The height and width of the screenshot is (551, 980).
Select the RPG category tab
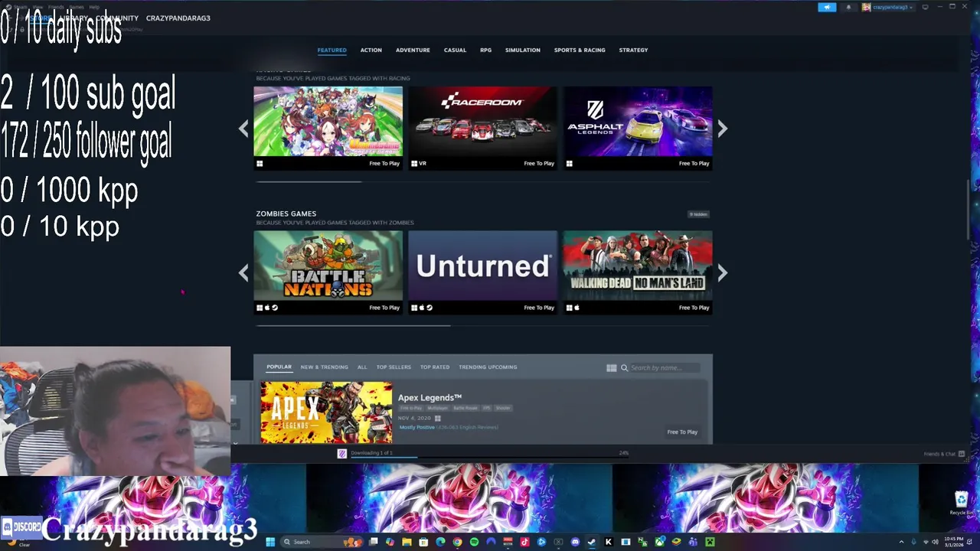(x=486, y=50)
